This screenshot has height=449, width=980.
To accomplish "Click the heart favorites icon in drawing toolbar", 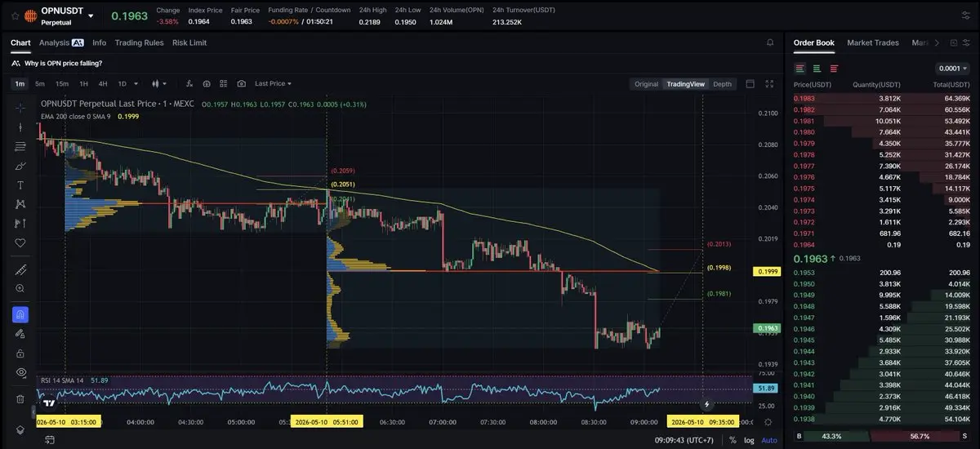I will [x=20, y=243].
